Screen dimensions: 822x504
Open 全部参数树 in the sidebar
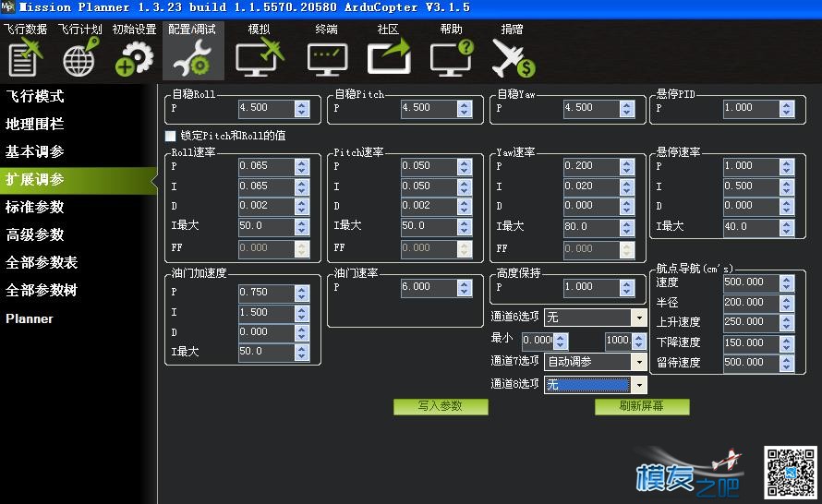point(42,290)
